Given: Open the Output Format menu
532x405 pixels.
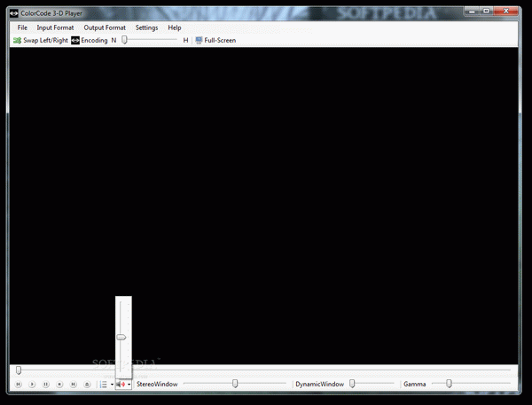Looking at the screenshot, I should tap(105, 27).
